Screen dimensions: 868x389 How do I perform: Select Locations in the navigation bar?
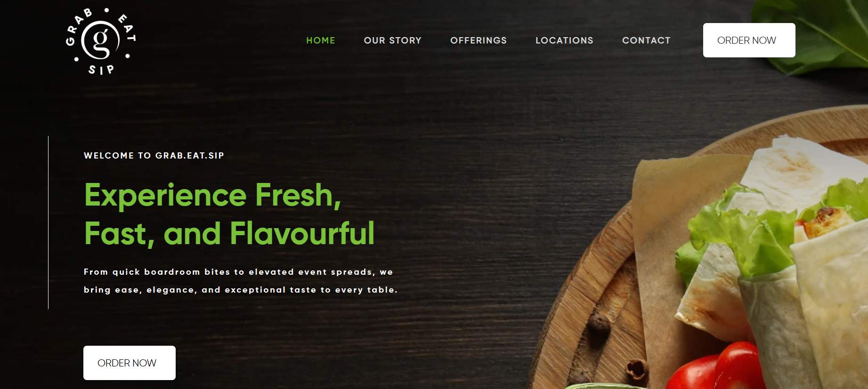click(x=564, y=40)
